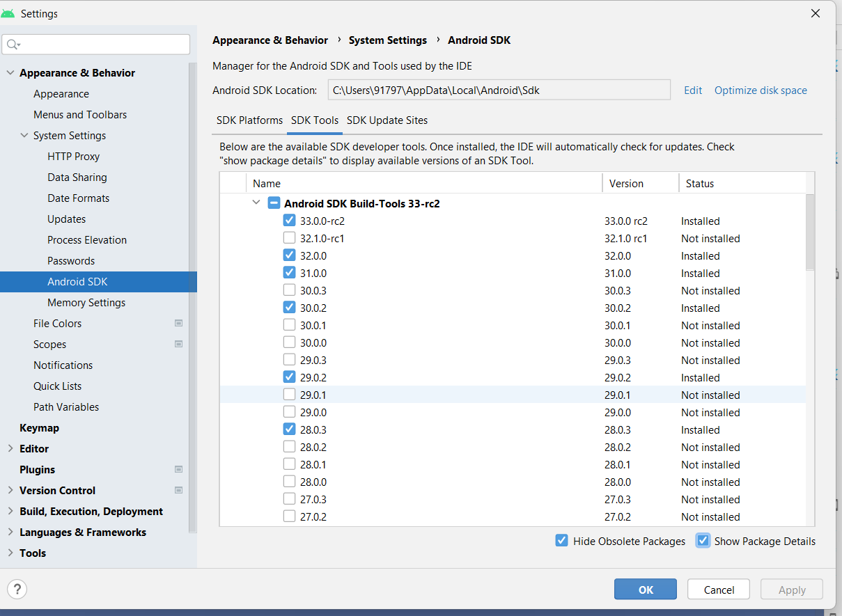Click the Scopes project-level icon
This screenshot has height=616, width=842.
[179, 344]
